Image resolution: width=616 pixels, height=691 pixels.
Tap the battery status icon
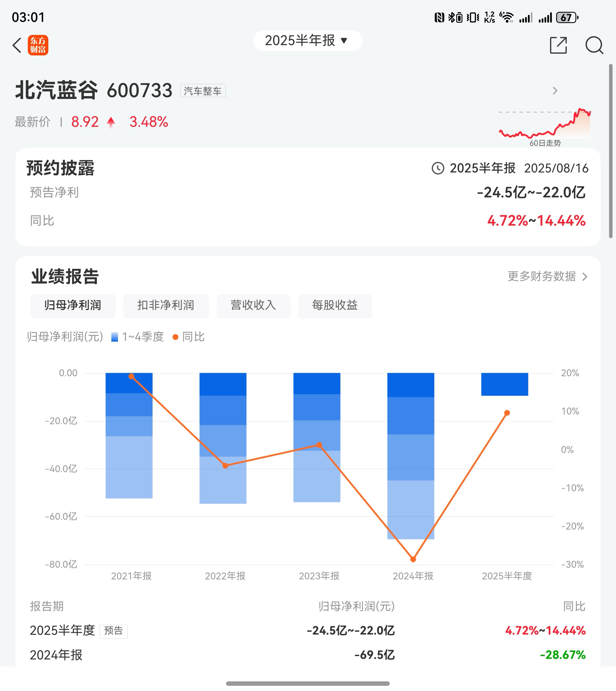coord(567,18)
